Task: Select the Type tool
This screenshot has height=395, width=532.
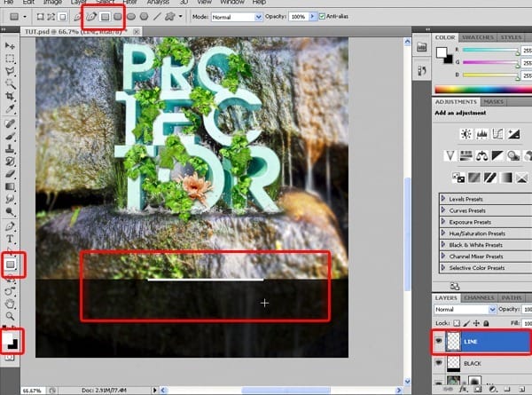Action: point(10,239)
